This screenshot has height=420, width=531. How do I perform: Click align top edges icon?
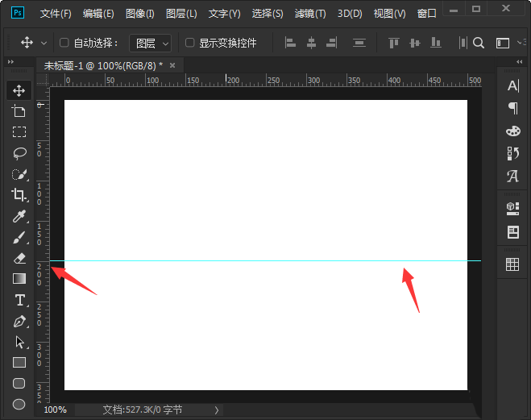pos(394,43)
